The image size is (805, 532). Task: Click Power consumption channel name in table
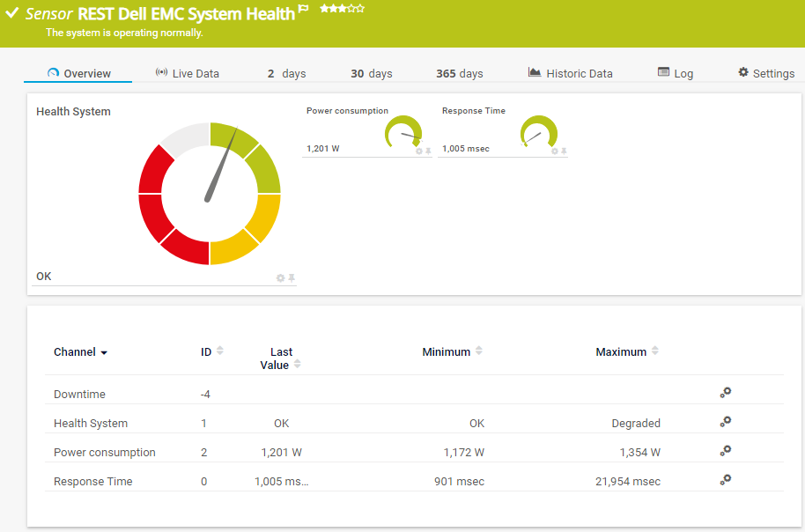coord(104,453)
